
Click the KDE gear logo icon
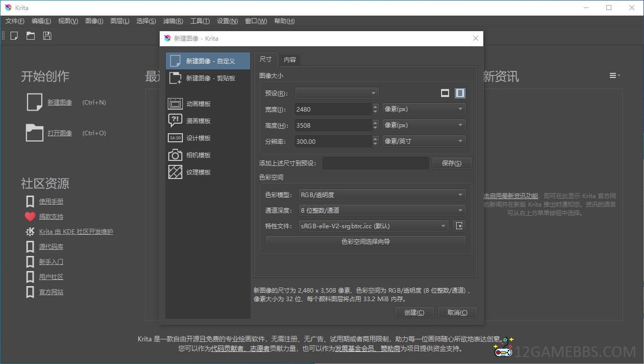(30, 232)
